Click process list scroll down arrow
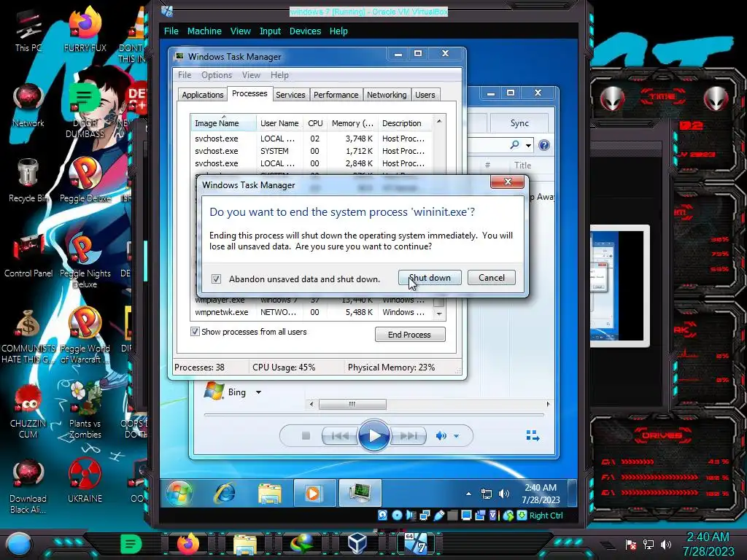The width and height of the screenshot is (747, 560). (x=438, y=314)
